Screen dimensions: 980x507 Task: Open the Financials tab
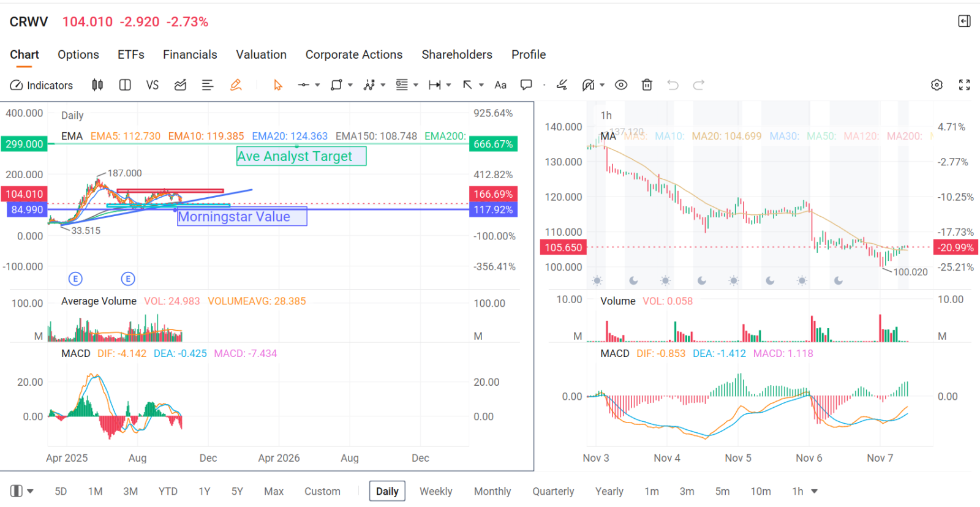pyautogui.click(x=190, y=54)
